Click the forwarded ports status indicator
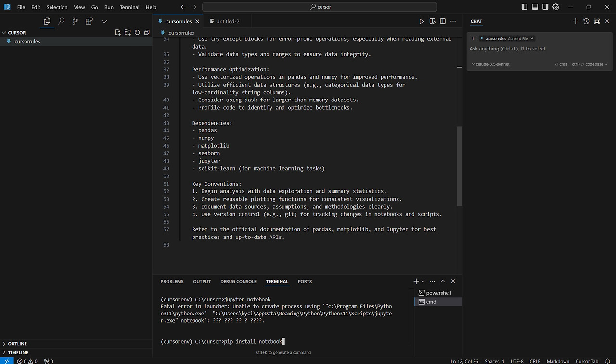 pos(49,361)
